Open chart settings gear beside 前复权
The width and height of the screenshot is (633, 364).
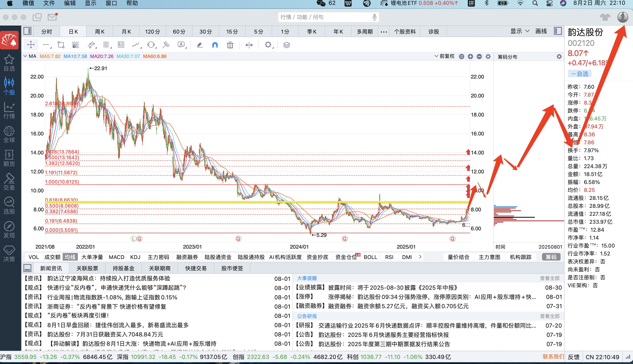488,56
